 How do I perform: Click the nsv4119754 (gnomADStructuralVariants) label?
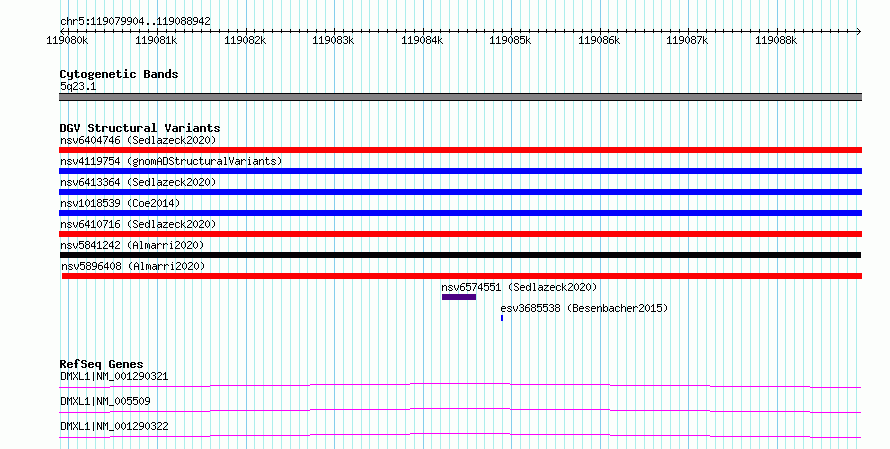click(171, 161)
